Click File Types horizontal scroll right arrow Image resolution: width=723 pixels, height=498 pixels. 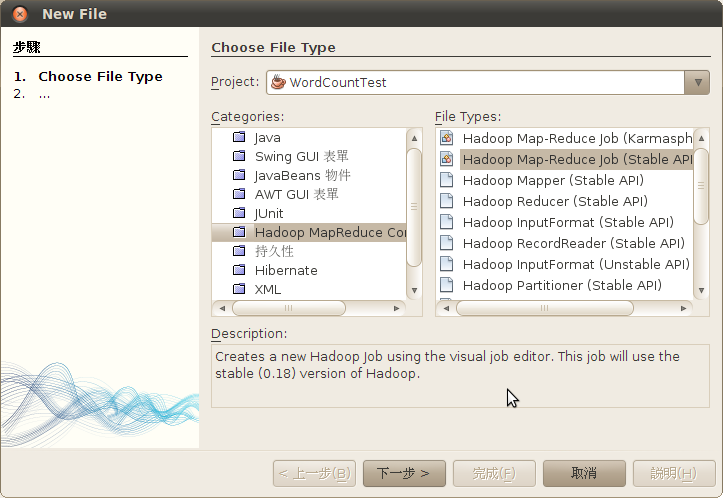click(x=683, y=308)
